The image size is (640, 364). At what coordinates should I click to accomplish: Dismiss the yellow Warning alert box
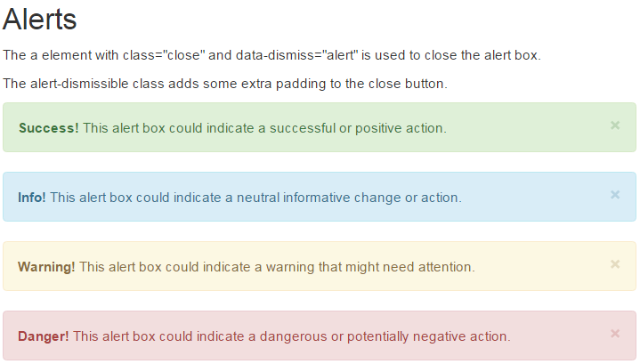click(x=614, y=264)
